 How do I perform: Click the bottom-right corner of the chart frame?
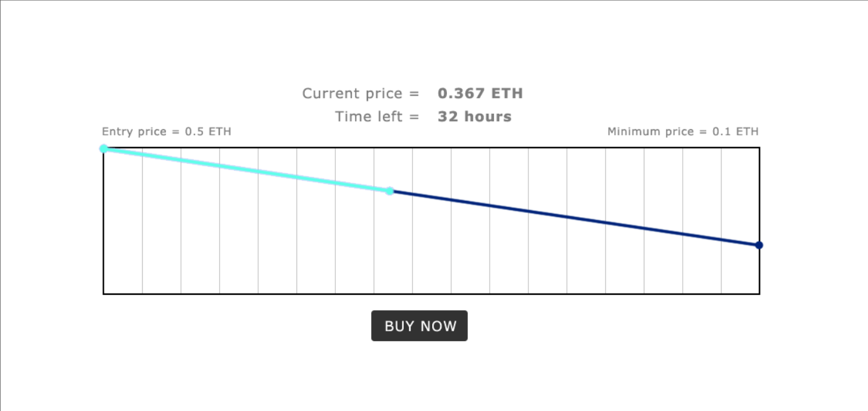coord(759,294)
